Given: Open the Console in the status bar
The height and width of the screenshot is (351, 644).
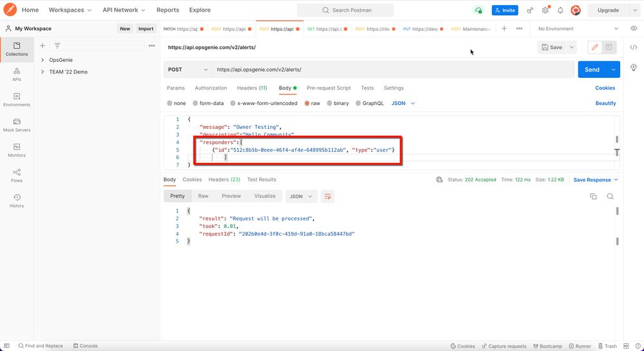Looking at the screenshot, I should point(86,346).
